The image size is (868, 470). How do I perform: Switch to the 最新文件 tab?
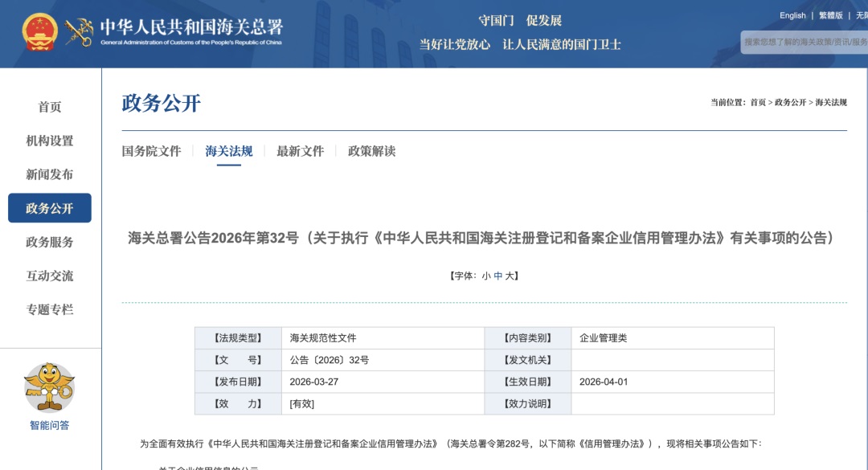[x=300, y=151]
